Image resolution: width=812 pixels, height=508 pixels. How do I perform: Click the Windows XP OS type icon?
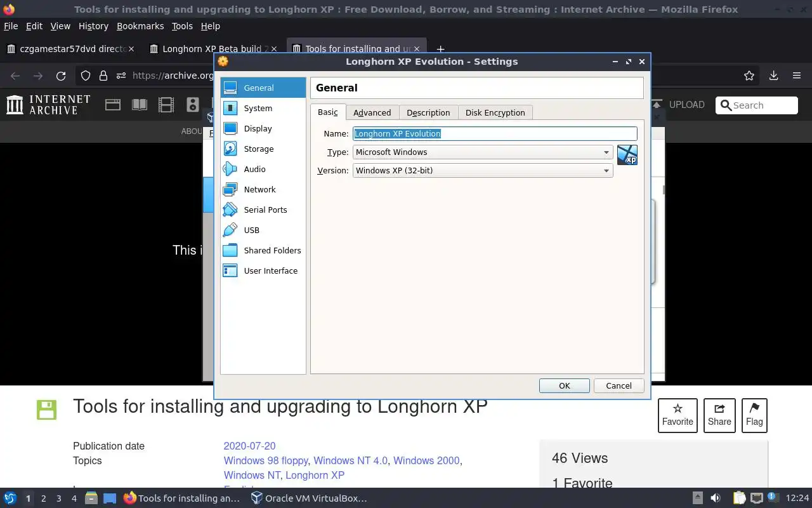tap(627, 154)
